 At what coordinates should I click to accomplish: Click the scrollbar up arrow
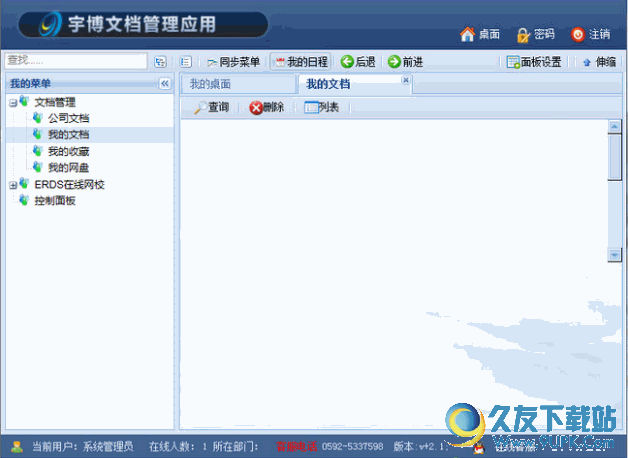click(614, 127)
